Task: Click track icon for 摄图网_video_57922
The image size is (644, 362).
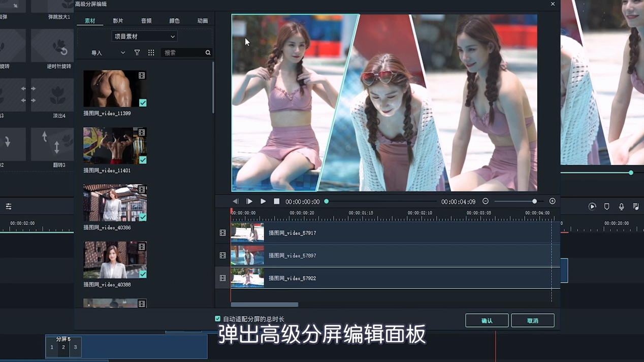Action: coord(222,278)
